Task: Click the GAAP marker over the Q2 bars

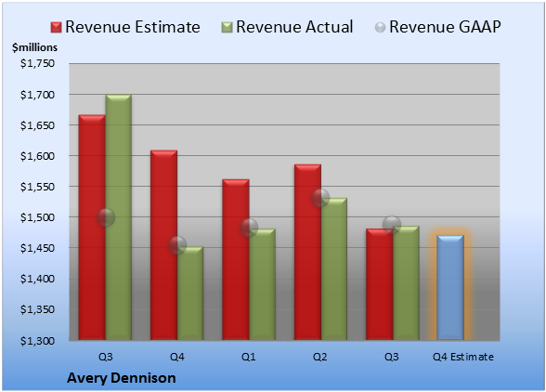Action: click(x=320, y=198)
